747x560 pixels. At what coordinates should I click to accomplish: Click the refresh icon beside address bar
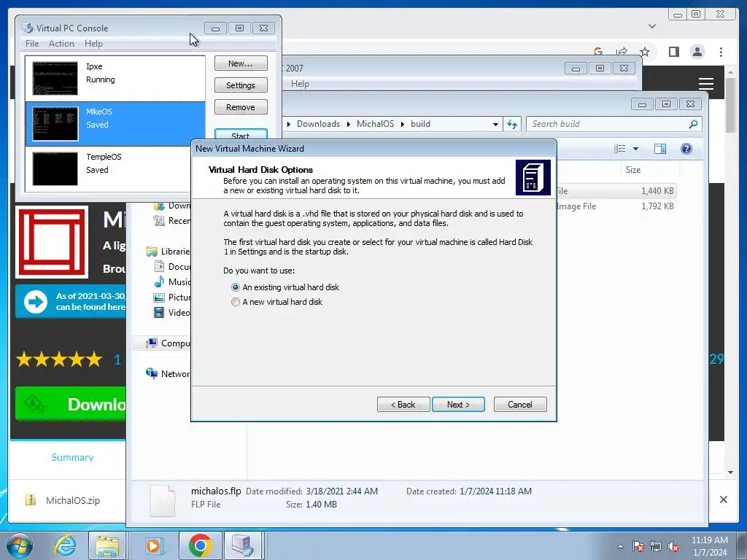click(512, 124)
